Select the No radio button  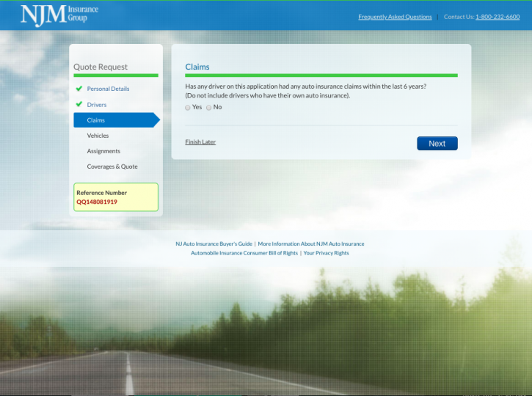209,108
